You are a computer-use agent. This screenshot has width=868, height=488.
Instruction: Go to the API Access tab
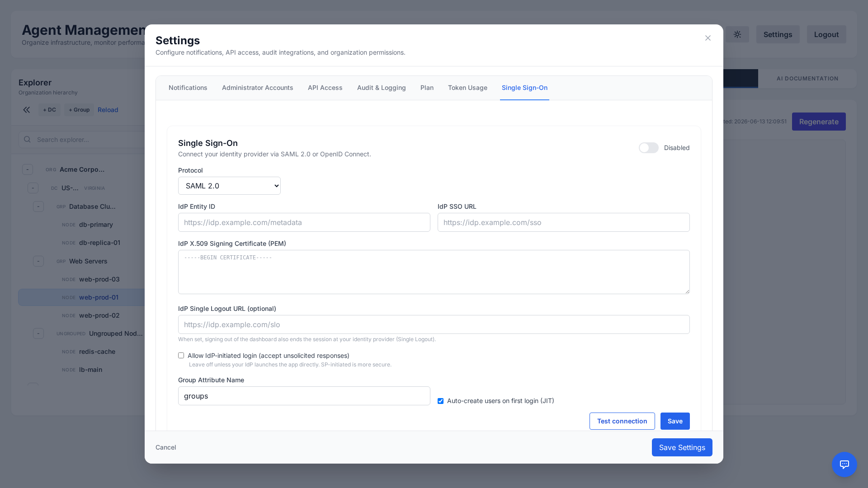point(325,88)
